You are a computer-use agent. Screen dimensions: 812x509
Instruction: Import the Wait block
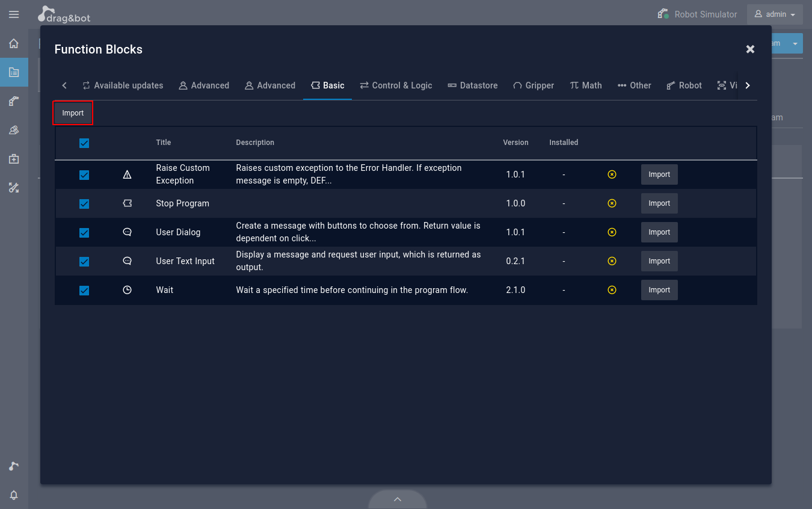coord(659,290)
